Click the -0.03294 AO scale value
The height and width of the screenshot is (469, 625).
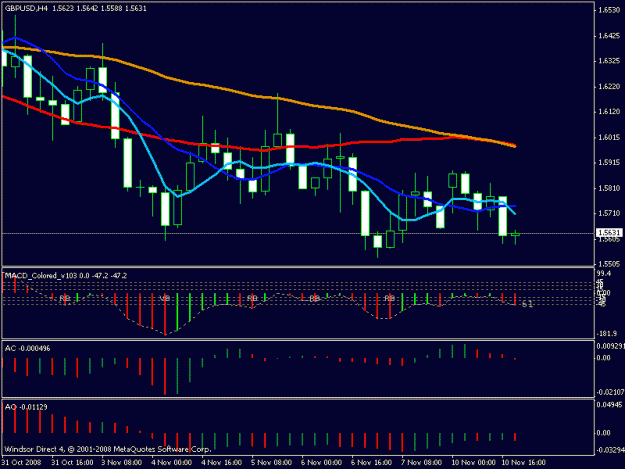point(610,450)
